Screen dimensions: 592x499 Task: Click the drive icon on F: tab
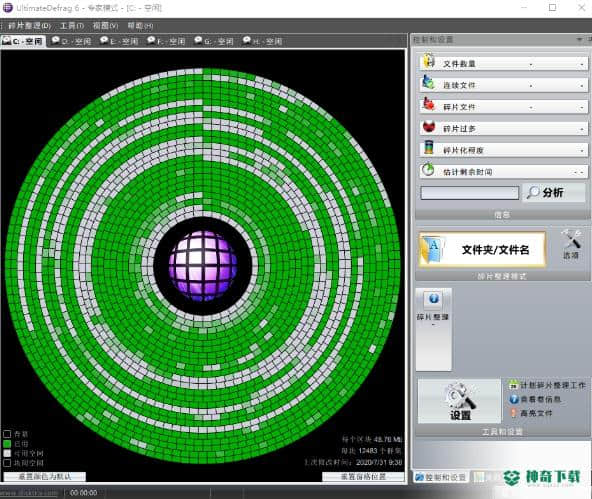pyautogui.click(x=151, y=40)
